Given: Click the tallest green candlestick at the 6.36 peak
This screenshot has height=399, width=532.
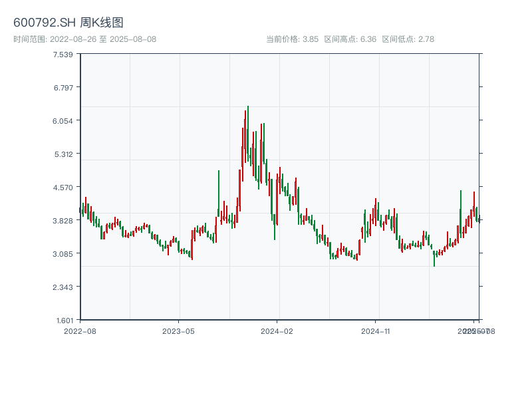Looking at the screenshot, I should click(x=248, y=133).
